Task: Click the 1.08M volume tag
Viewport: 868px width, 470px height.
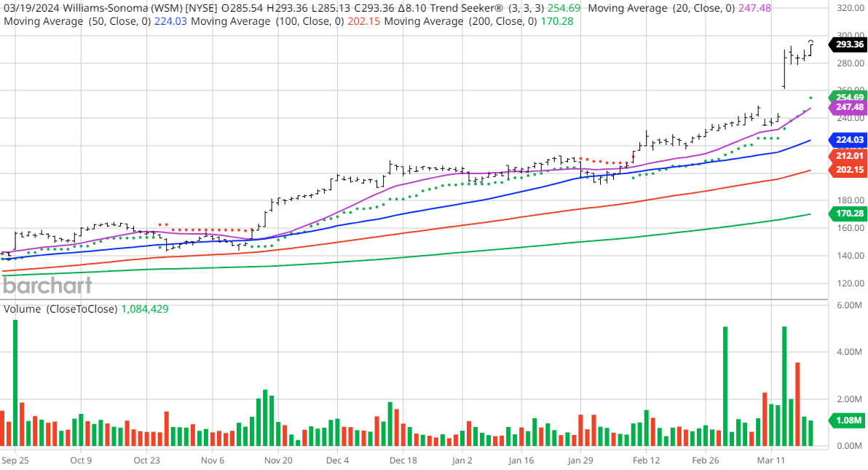Action: pyautogui.click(x=848, y=420)
